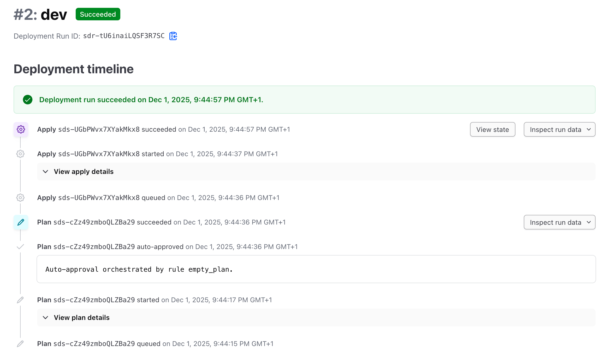Click the purple gear icon for apply succeeded
Viewport: 606px width, 364px height.
[21, 129]
